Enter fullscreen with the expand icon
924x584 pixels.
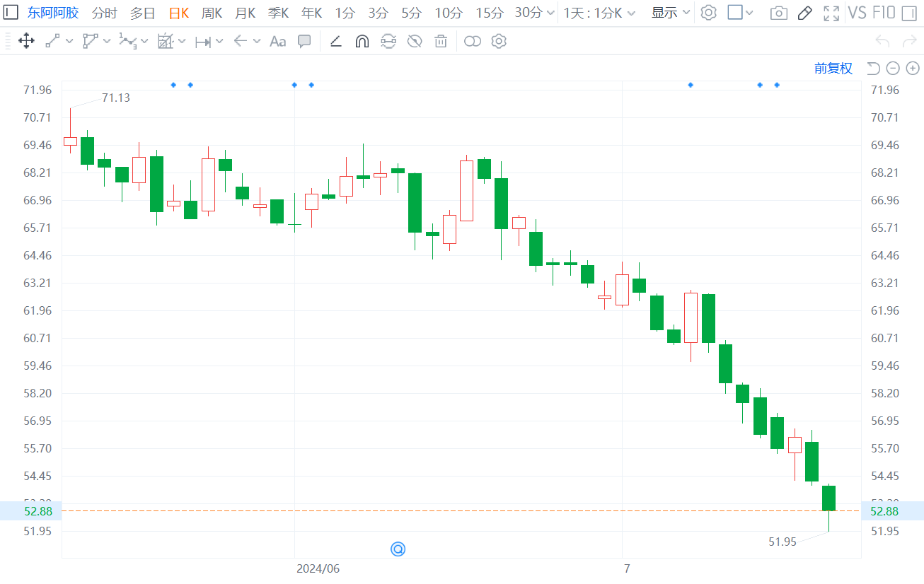831,13
